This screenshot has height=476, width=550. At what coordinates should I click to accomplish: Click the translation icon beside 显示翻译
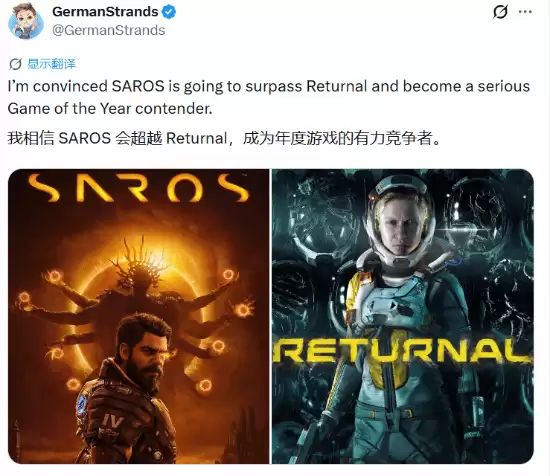coord(16,64)
